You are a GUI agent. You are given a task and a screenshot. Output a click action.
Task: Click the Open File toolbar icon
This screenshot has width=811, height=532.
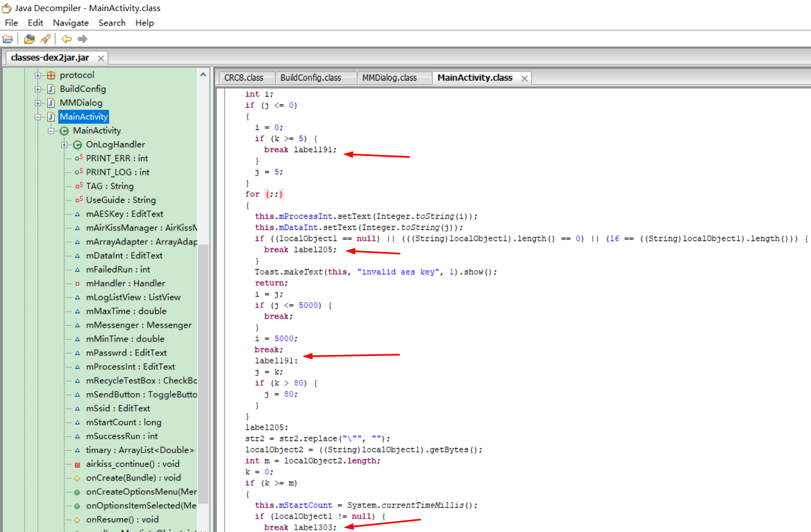[8, 39]
